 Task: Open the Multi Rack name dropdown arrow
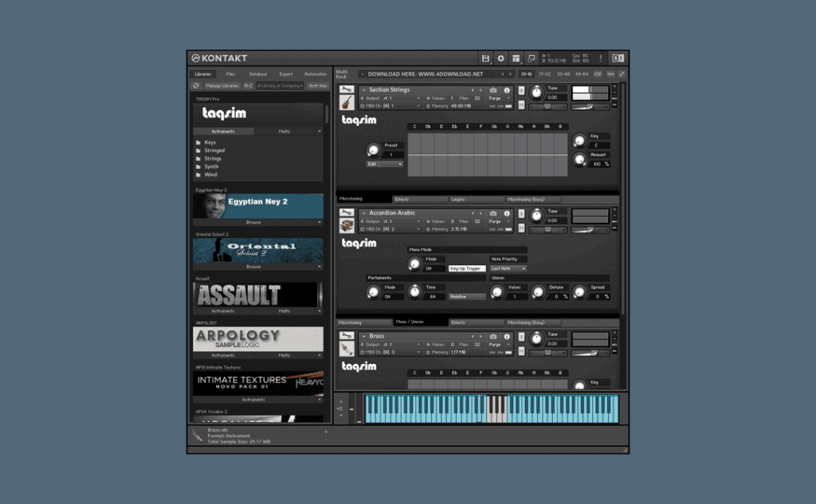[363, 74]
